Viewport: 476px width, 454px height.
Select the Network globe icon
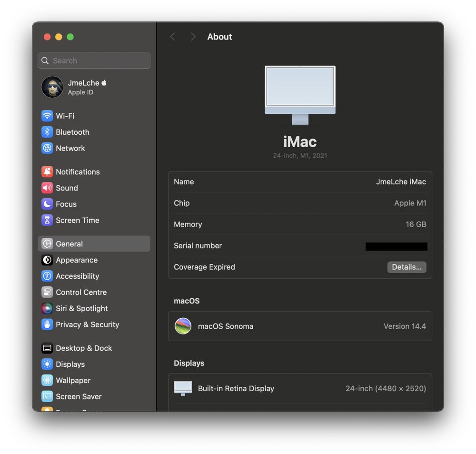point(47,148)
